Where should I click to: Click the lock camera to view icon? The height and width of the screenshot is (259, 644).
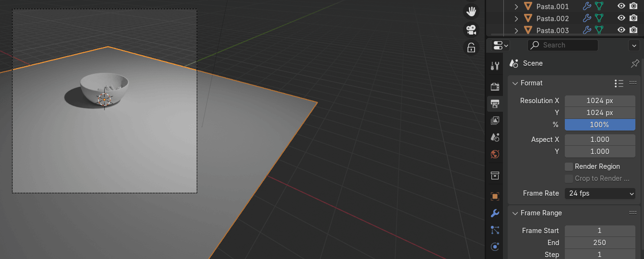point(471,47)
